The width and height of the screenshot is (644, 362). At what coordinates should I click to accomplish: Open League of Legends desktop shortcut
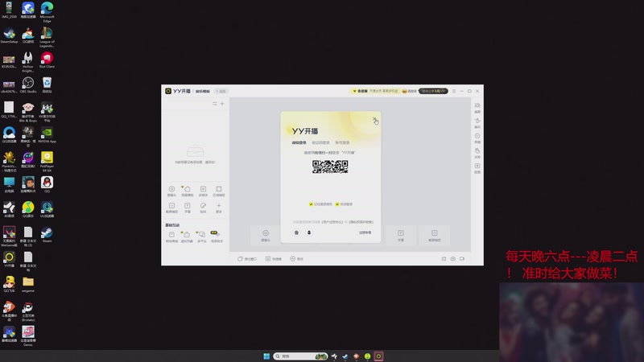[x=47, y=37]
